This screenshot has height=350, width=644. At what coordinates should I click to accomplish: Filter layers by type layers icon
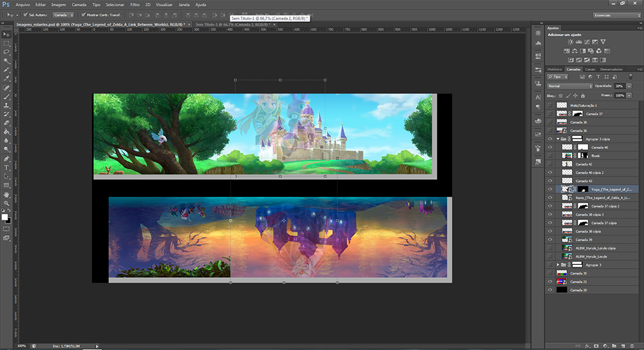coord(598,77)
